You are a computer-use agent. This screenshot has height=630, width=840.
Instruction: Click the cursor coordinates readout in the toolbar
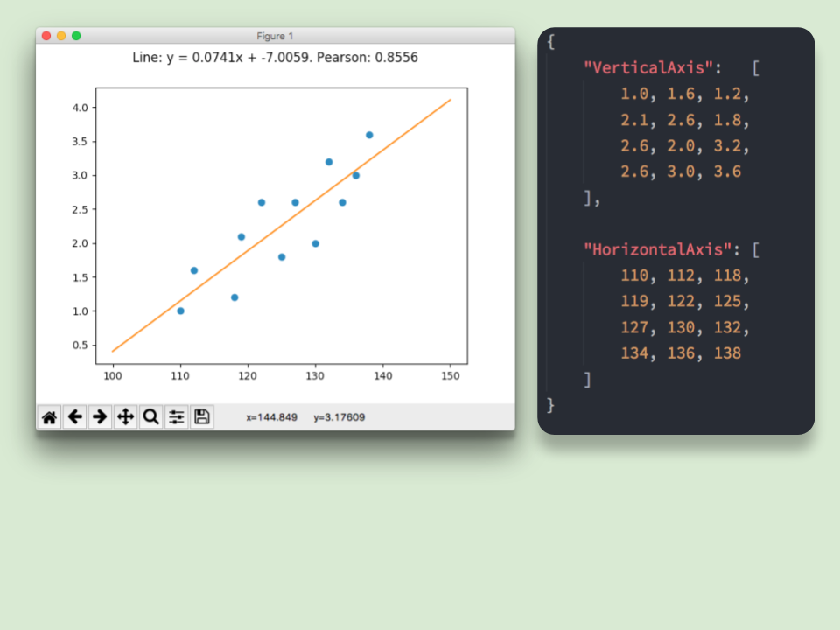pos(305,418)
